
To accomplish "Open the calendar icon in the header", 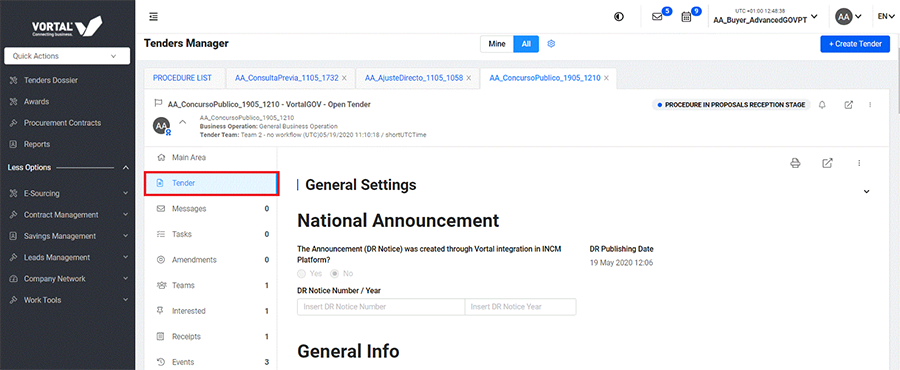I will point(686,17).
